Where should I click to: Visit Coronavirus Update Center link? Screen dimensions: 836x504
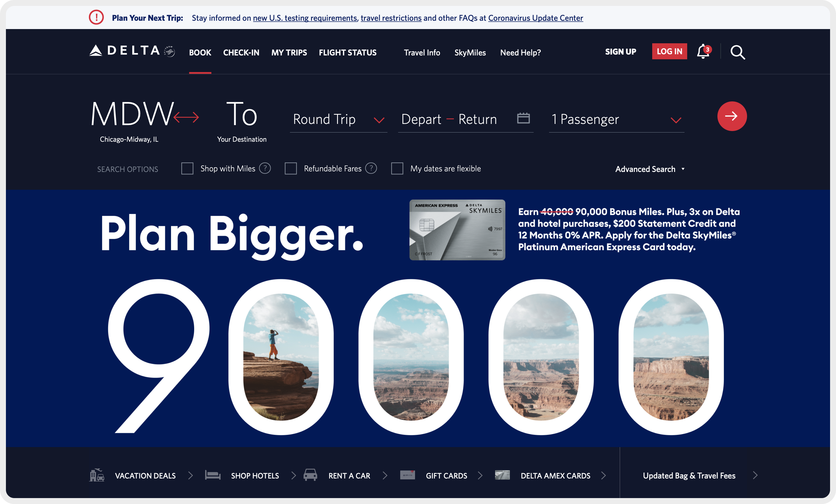point(536,18)
